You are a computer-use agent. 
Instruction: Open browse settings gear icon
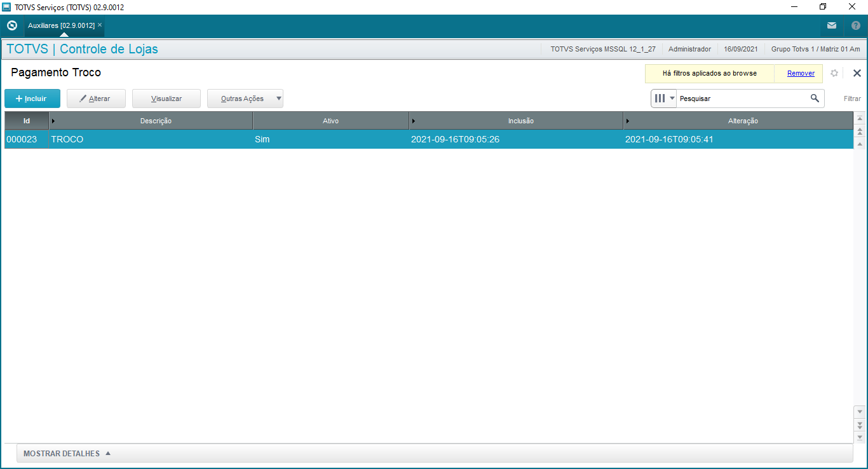click(834, 73)
